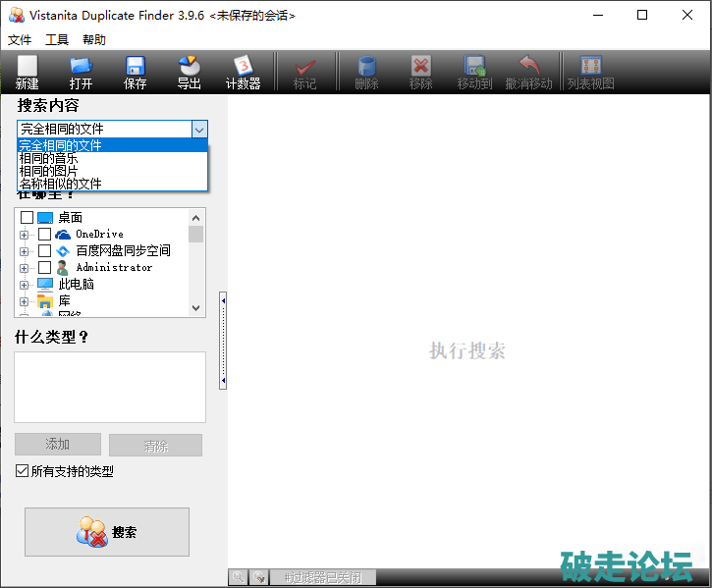Click the 打开 (Open) folder icon
Image resolution: width=712 pixels, height=588 pixels.
click(81, 68)
